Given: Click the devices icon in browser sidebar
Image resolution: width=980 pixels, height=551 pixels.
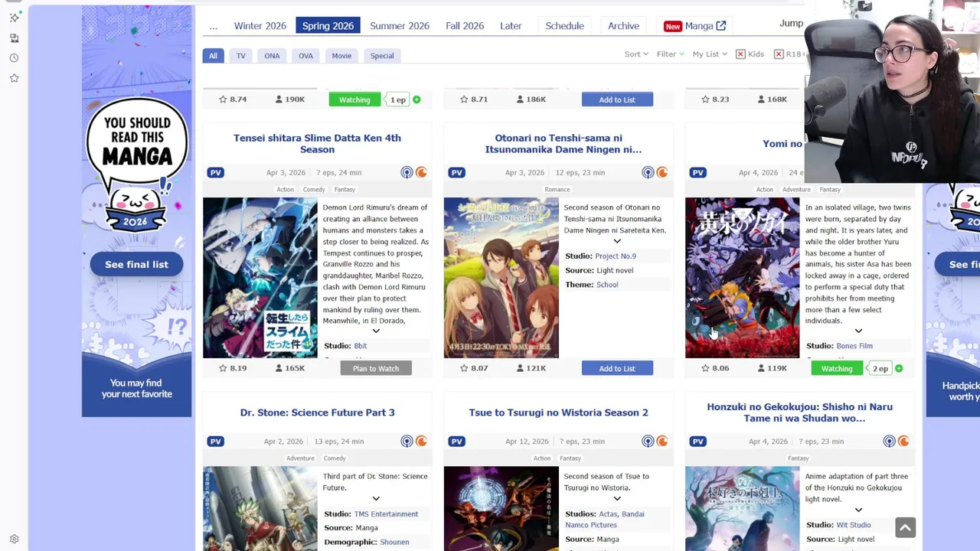Looking at the screenshot, I should click(14, 37).
